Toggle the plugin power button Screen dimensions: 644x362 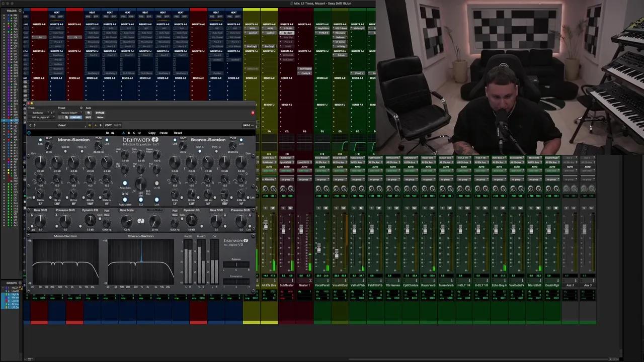coord(28,132)
